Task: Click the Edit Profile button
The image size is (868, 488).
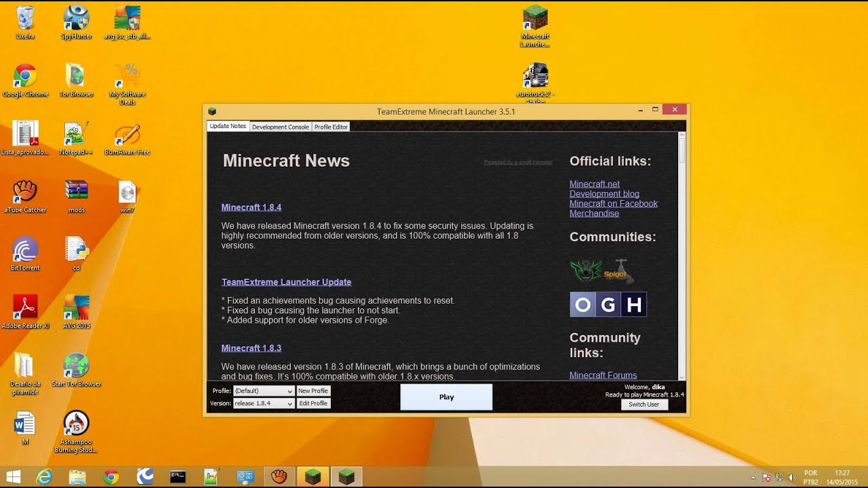Action: pos(313,403)
